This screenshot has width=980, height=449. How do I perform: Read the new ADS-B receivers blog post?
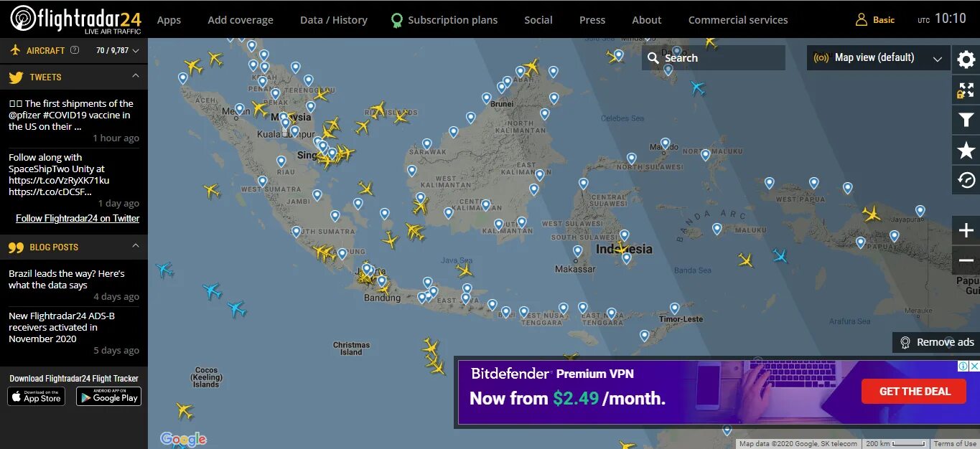point(62,327)
